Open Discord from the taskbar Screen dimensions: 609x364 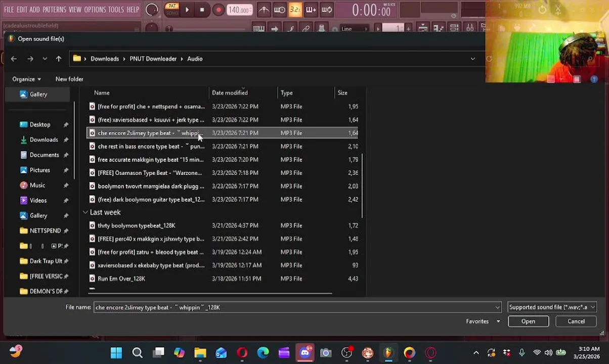coord(305,353)
